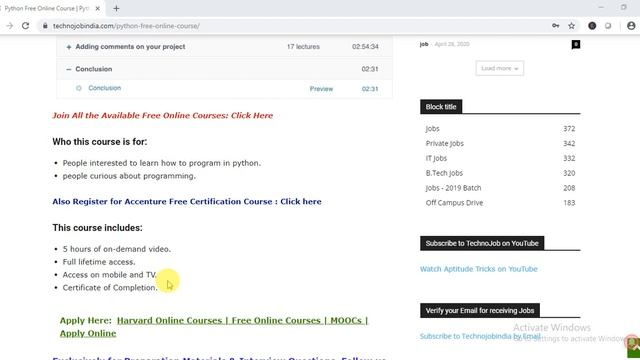Open the Private Jobs category
640x360 pixels.
pyautogui.click(x=444, y=143)
